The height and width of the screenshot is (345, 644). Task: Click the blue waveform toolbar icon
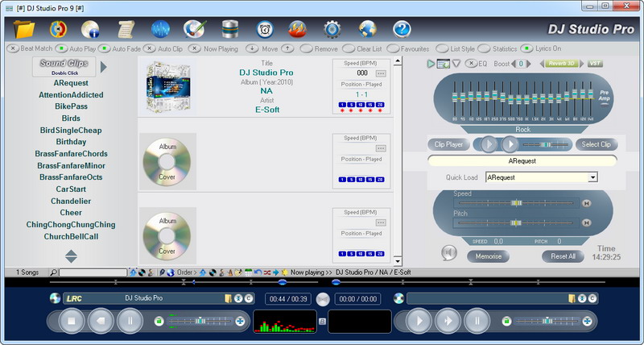pos(160,30)
